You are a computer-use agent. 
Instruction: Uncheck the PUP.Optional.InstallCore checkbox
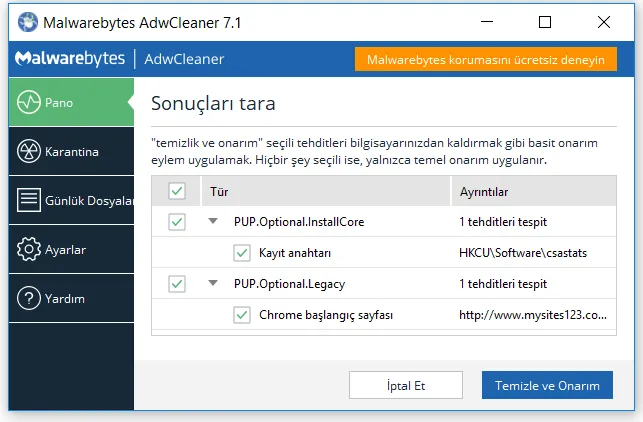coord(177,222)
